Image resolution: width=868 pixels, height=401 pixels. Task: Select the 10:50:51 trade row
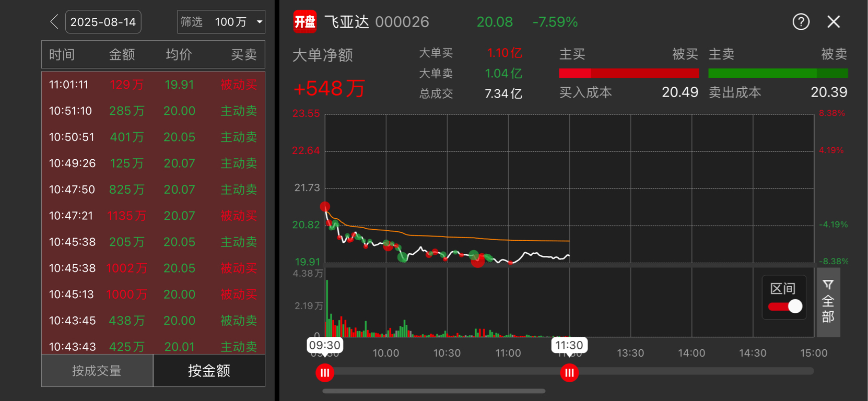click(x=154, y=137)
